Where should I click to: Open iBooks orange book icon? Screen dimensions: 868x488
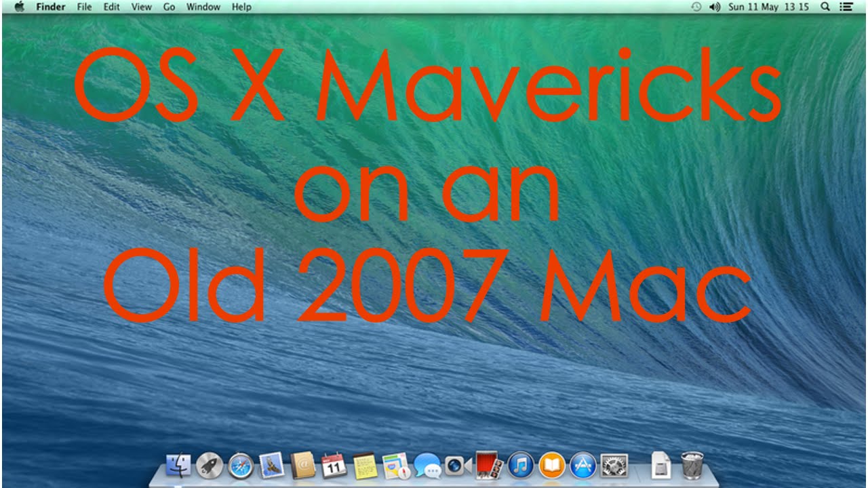point(552,466)
